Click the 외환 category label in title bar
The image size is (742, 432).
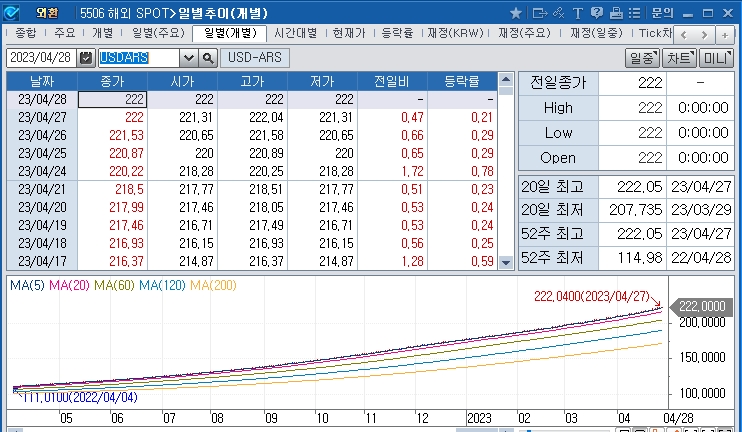click(x=47, y=13)
